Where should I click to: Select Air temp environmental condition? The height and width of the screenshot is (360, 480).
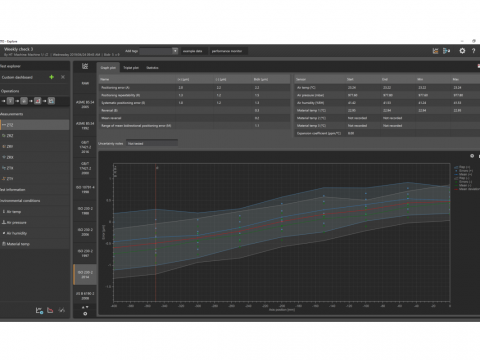pos(35,212)
